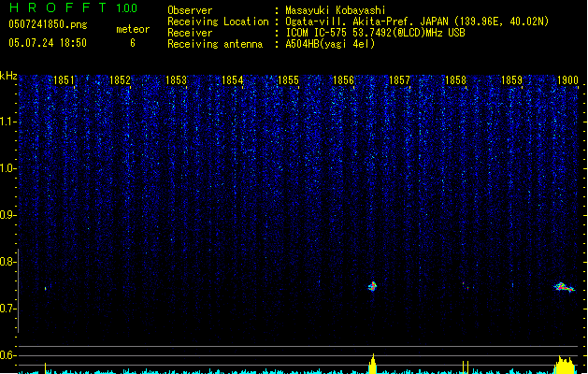Screen dimensions: 588x374
Task: Click the 1853 time marker
Action: [x=176, y=80]
